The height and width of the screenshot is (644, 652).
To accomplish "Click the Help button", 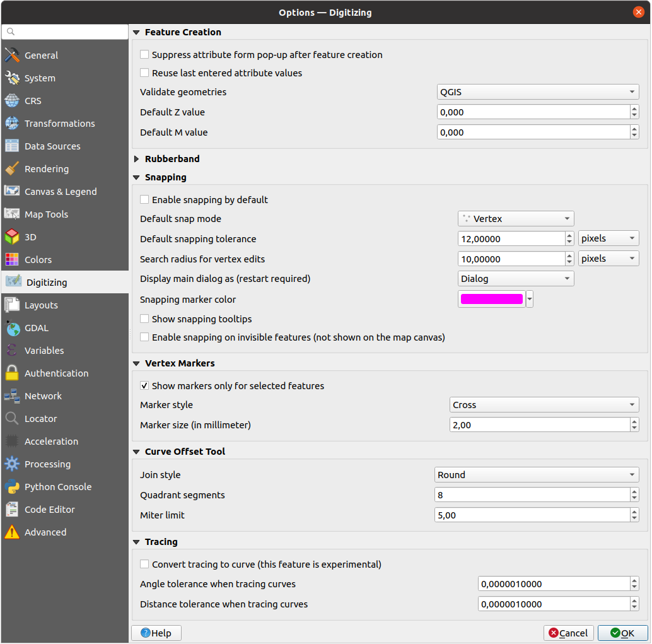I will [x=156, y=633].
